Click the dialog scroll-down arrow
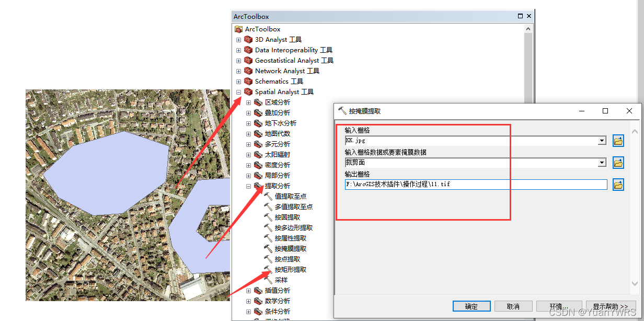Image resolution: width=644 pixels, height=321 pixels. pos(635,284)
